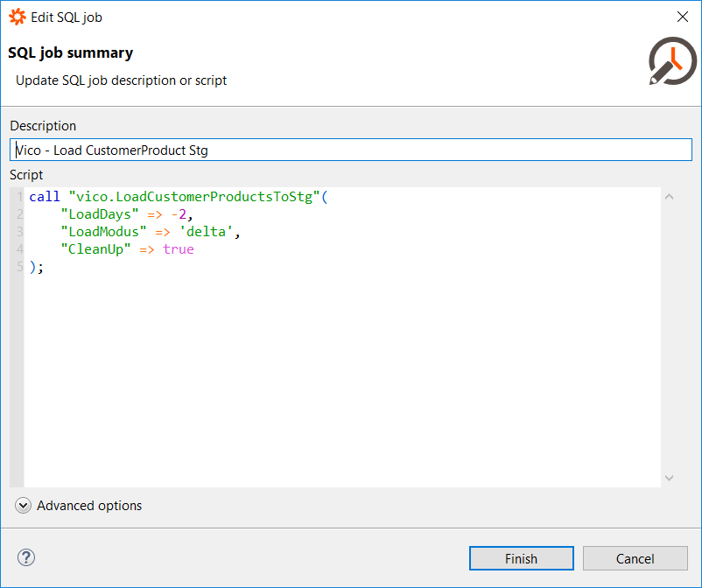Click the script scroll down arrow
The width and height of the screenshot is (702, 588).
[x=670, y=478]
